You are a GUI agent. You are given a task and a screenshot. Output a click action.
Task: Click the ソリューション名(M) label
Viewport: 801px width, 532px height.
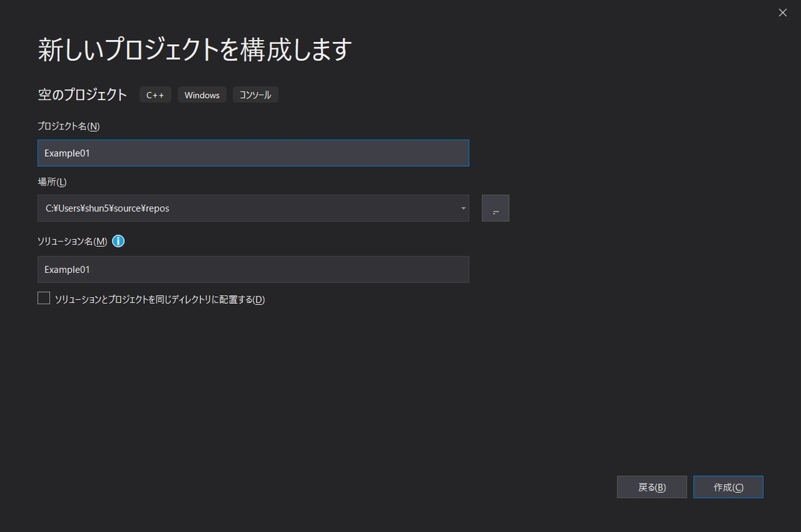72,241
